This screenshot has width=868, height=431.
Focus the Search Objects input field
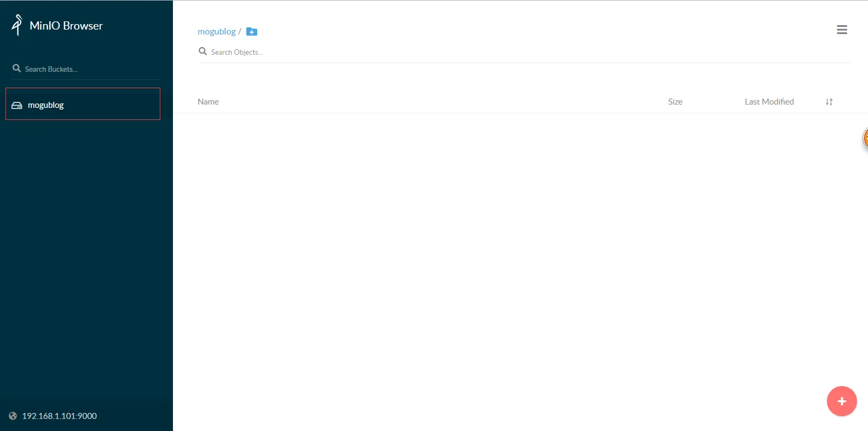pyautogui.click(x=383, y=52)
